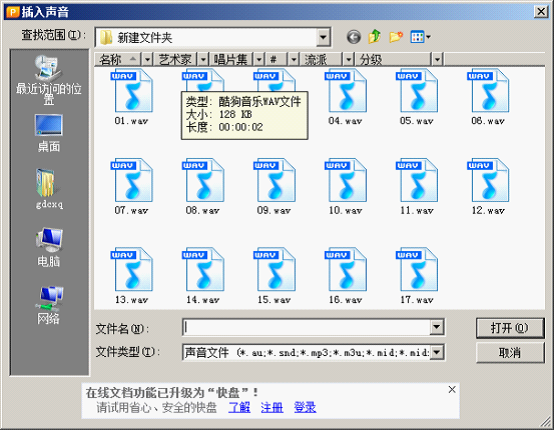The height and width of the screenshot is (431, 554).
Task: Select the 13.wav file icon
Action: (132, 270)
